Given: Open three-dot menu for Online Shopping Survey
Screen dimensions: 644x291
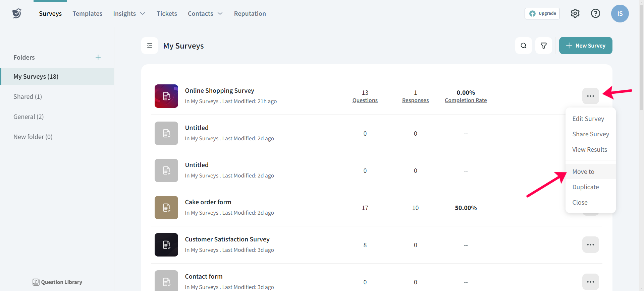Looking at the screenshot, I should point(590,96).
